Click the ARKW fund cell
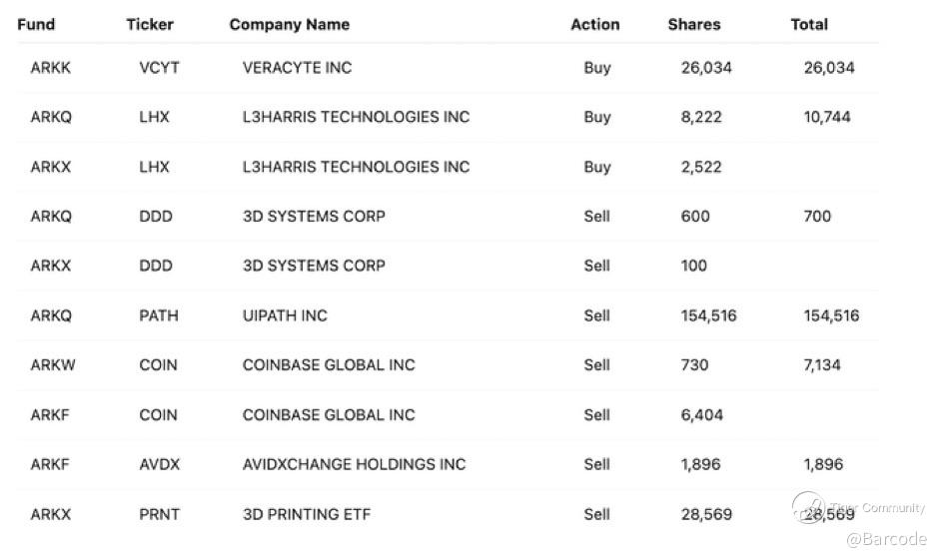Image resolution: width=944 pixels, height=560 pixels. (x=53, y=365)
